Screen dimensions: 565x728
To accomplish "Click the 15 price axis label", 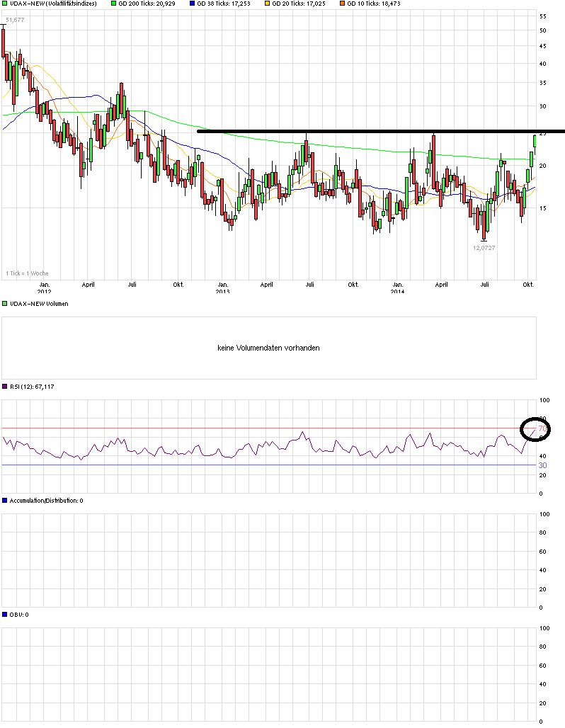I will 543,208.
